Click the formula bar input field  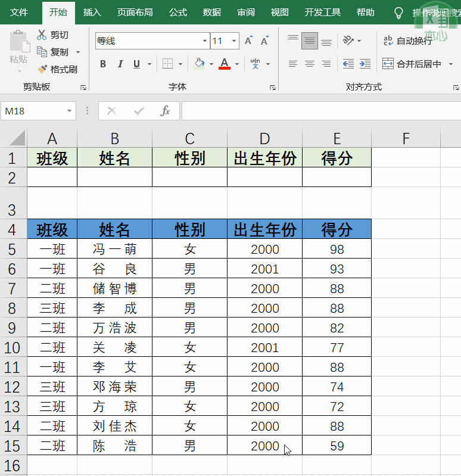pos(321,111)
